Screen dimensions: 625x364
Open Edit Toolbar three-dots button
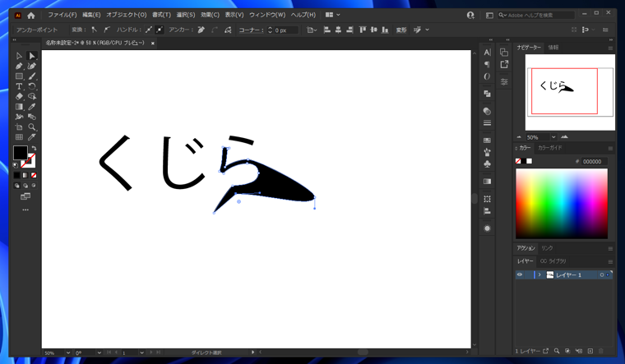coord(25,210)
